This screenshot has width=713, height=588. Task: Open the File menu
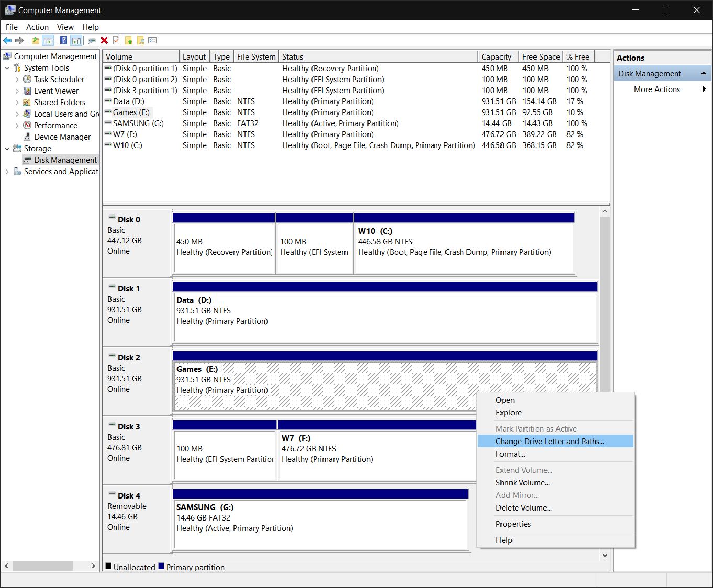tap(12, 27)
